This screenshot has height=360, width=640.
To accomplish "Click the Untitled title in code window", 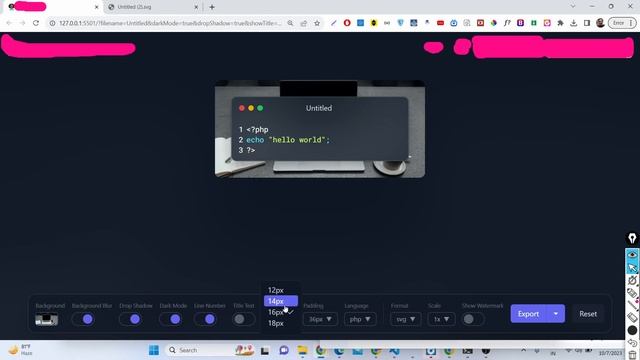I will 319,108.
